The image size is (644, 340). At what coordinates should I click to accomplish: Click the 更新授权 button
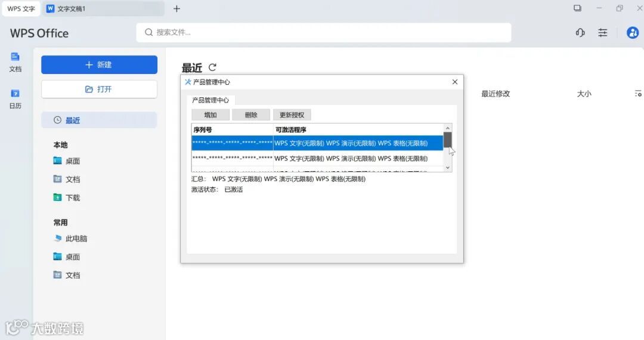tap(292, 115)
